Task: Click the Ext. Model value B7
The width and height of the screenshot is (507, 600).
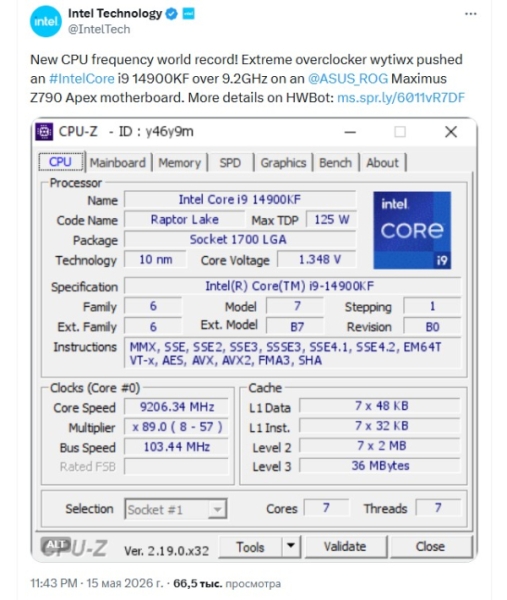Action: [x=295, y=326]
